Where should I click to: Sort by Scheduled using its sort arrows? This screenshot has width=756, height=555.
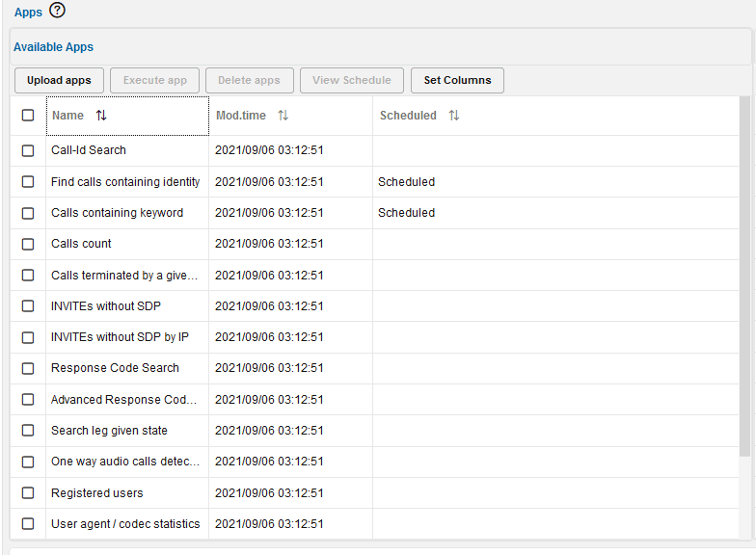point(453,116)
